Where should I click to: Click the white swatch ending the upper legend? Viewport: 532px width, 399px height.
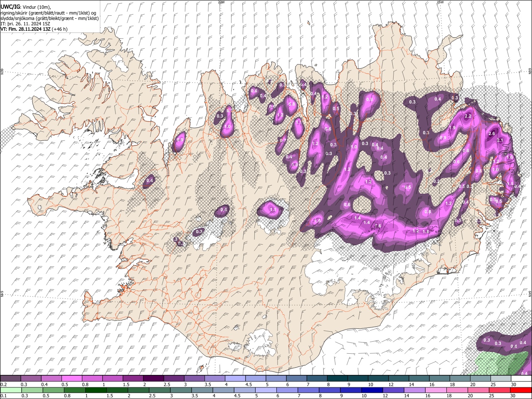tap(520, 378)
